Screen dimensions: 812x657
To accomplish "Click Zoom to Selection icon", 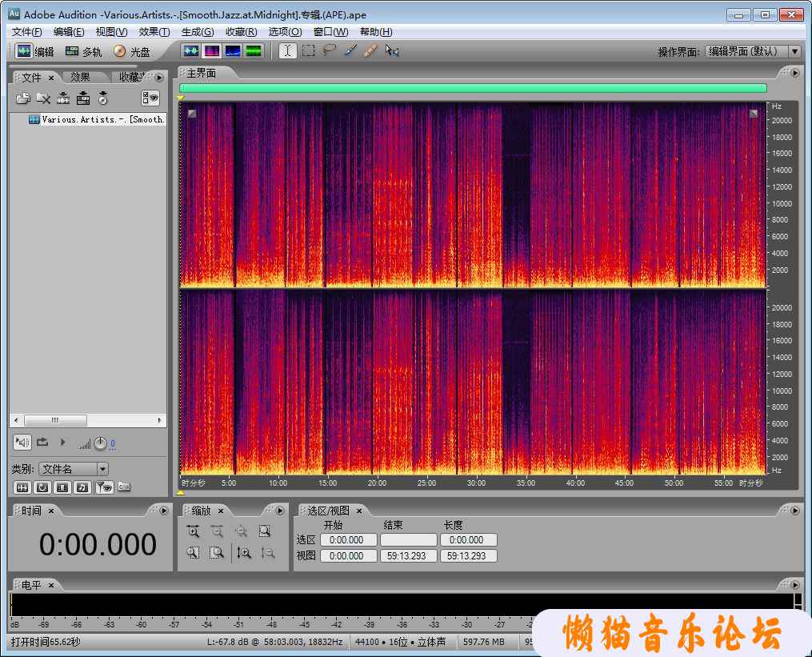I will pyautogui.click(x=265, y=531).
